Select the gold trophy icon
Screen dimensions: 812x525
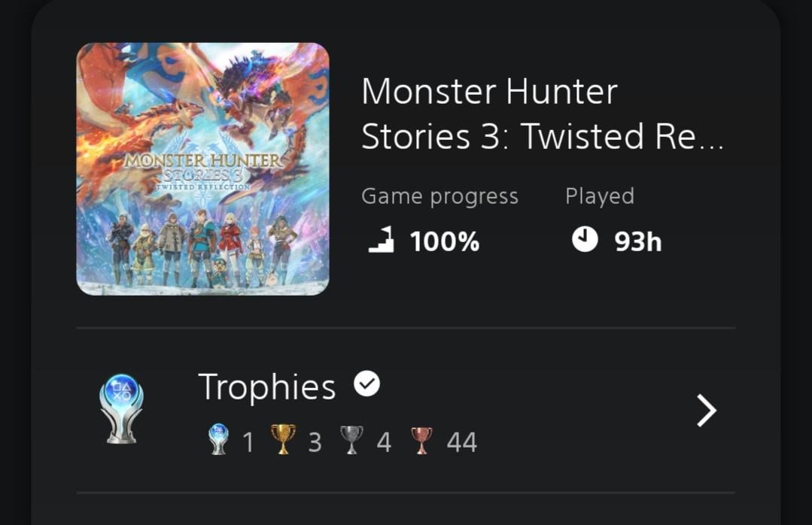pos(283,441)
